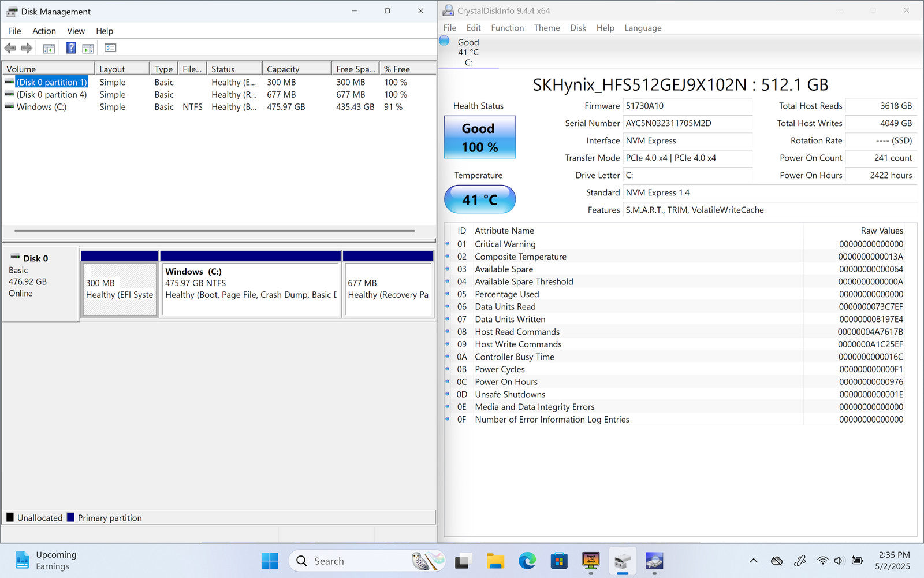Click the blue Help question mark toolbar icon
Viewport: 924px width, 578px height.
[x=71, y=48]
